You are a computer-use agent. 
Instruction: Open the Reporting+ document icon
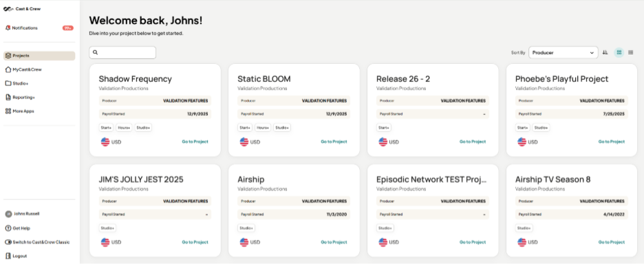pos(8,98)
